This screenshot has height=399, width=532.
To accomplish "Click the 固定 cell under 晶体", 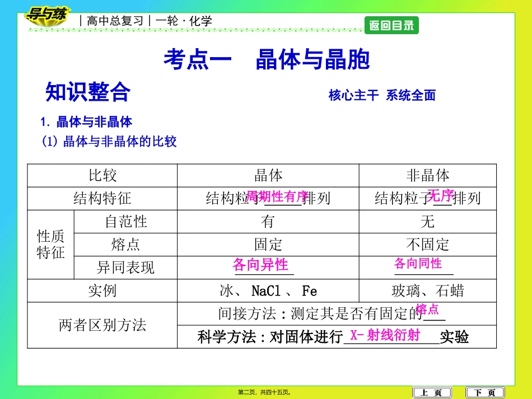I will pos(268,245).
